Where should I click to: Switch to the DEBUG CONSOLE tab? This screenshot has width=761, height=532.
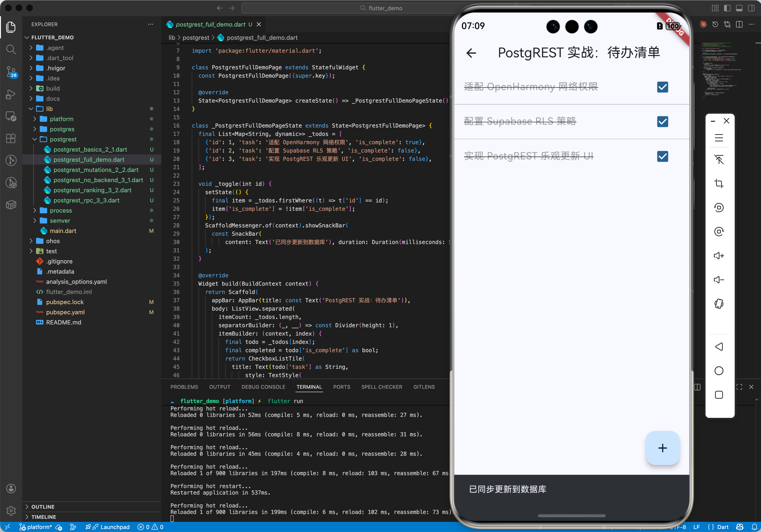263,387
